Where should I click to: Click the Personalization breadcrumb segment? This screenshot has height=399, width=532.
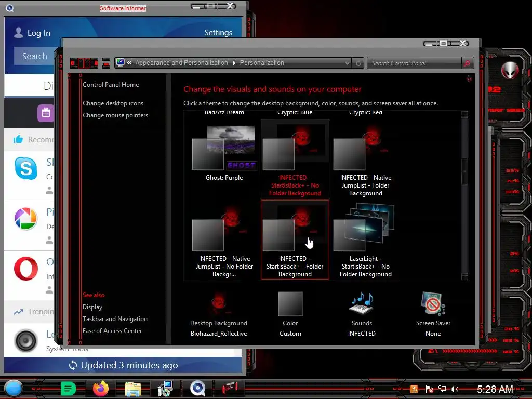pos(262,63)
